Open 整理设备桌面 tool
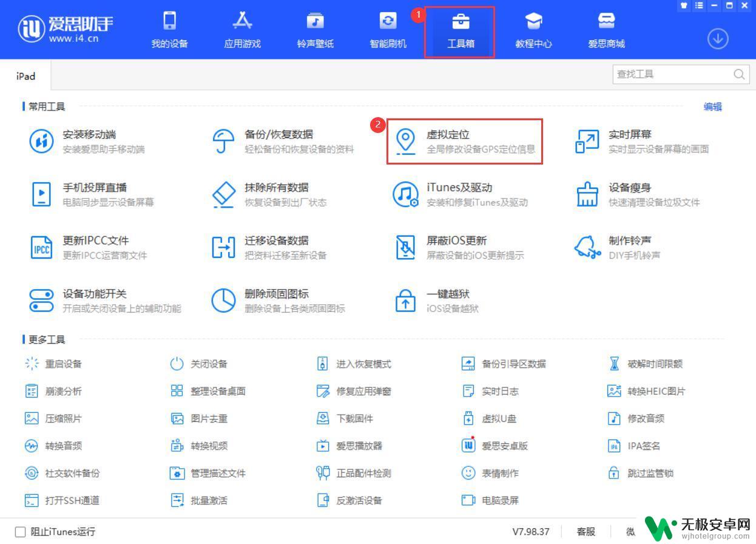 tap(208, 391)
